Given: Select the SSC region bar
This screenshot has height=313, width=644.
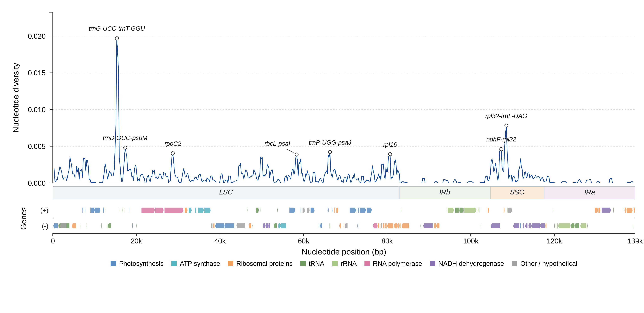Looking at the screenshot, I should (517, 193).
